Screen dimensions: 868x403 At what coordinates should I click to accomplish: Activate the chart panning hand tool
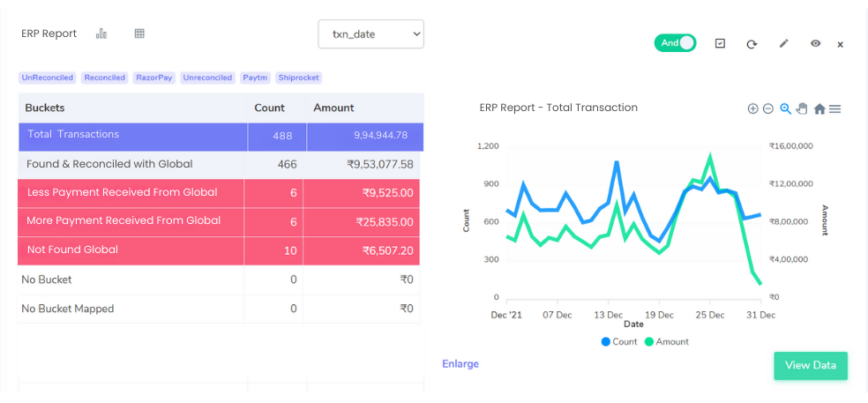(x=802, y=108)
